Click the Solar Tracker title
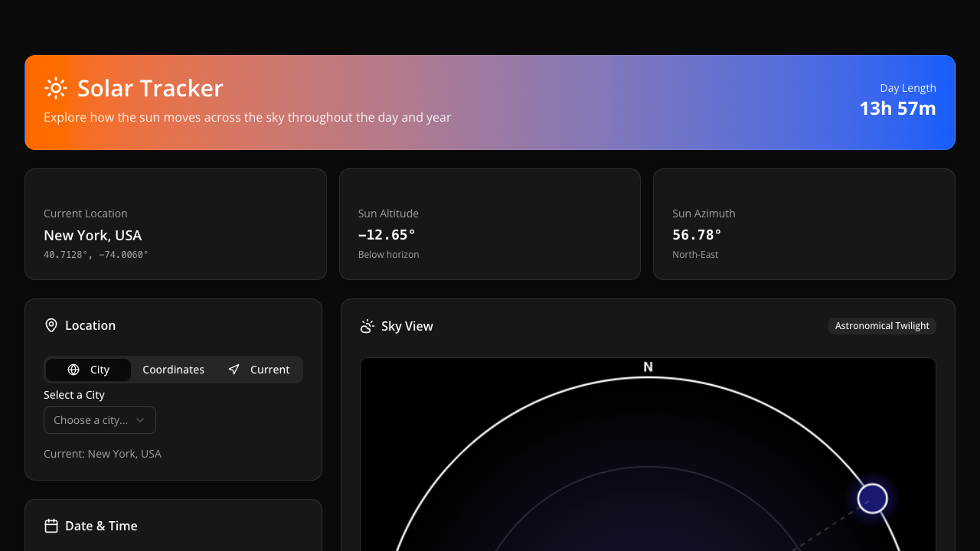Image resolution: width=980 pixels, height=551 pixels. 150,88
